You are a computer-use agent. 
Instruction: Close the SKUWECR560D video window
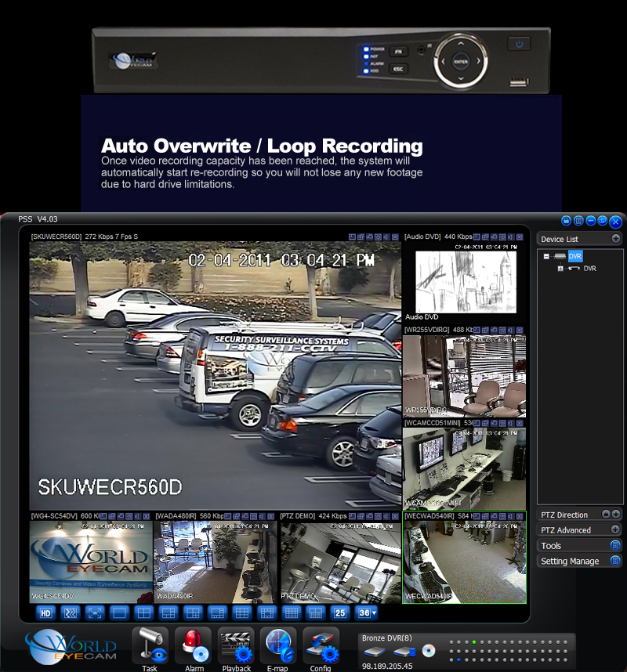click(x=396, y=237)
